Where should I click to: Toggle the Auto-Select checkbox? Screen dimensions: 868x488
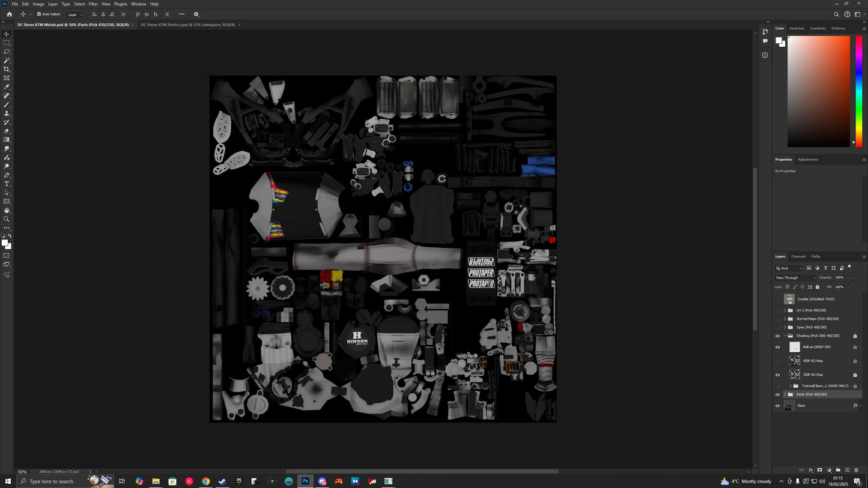pos(39,14)
